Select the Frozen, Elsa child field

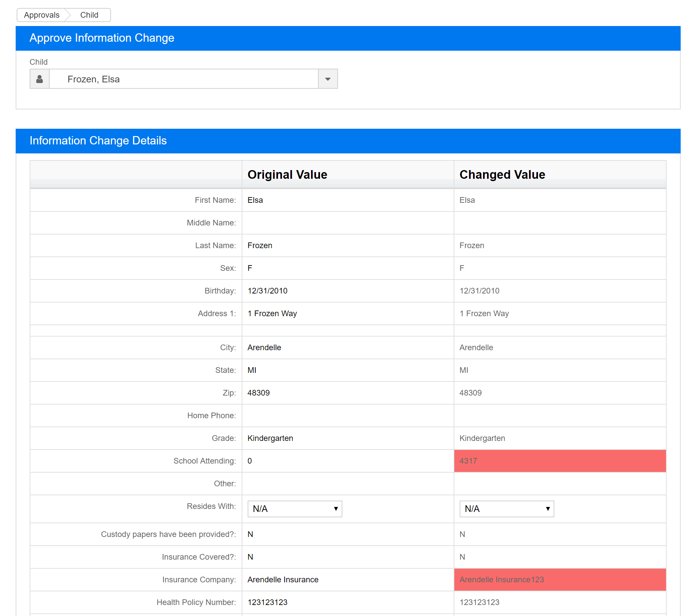(x=184, y=79)
